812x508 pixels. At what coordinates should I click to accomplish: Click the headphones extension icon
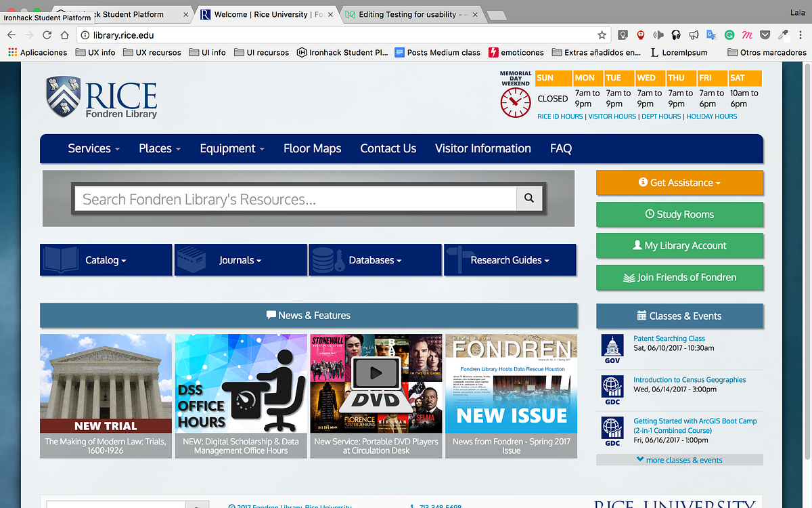[675, 35]
